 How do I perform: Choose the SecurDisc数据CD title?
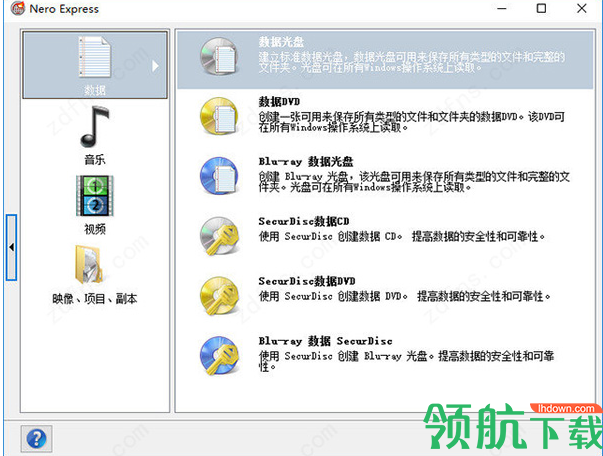coord(304,221)
